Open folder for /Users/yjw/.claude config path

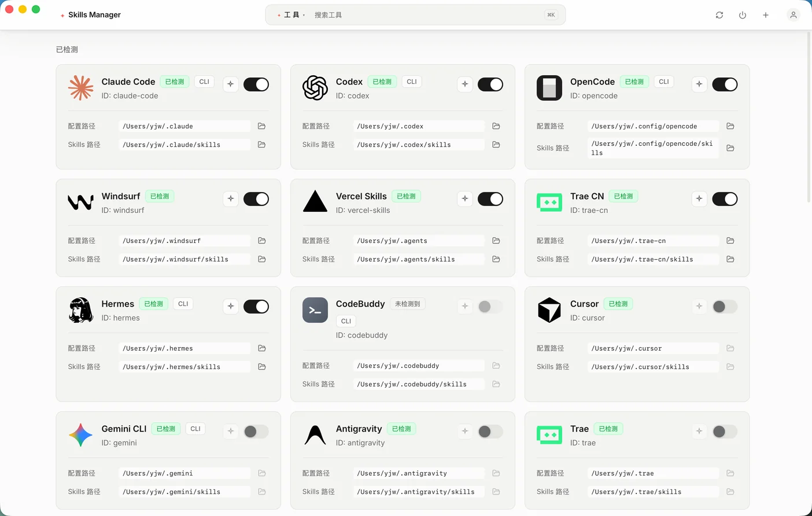pos(262,126)
